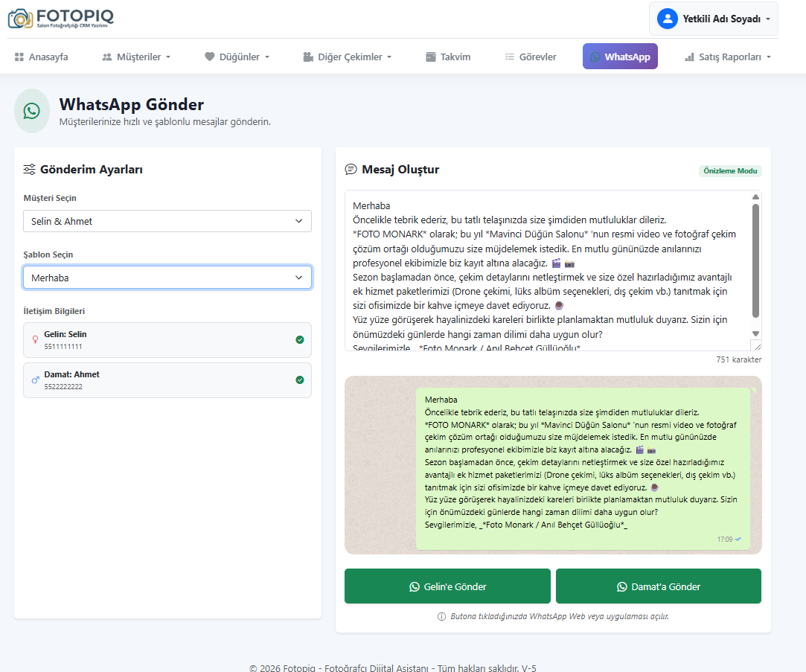Screen dimensions: 806x672
Task: Toggle the green check on Gelin: Selin
Action: tap(299, 340)
